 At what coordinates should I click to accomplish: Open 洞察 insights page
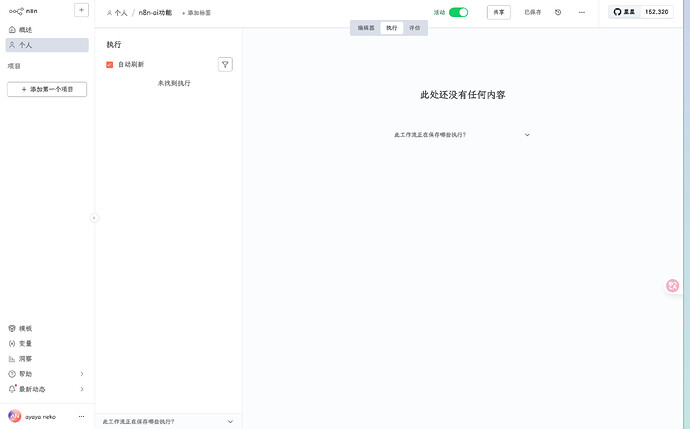[47, 359]
